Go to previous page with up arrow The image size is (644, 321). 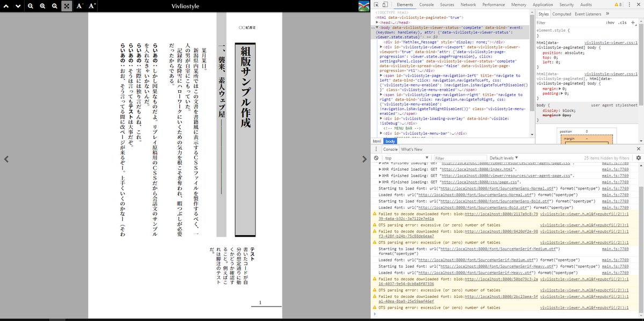coord(6,6)
